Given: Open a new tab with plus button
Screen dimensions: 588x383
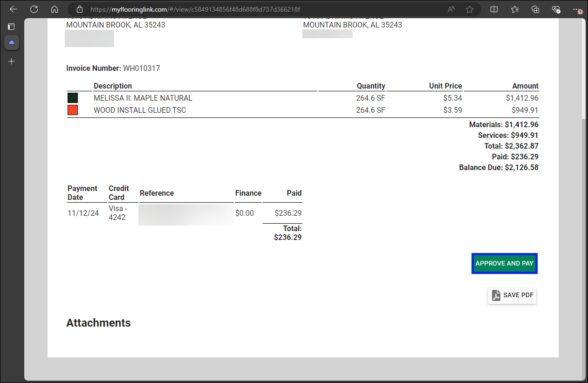Looking at the screenshot, I should tap(12, 61).
